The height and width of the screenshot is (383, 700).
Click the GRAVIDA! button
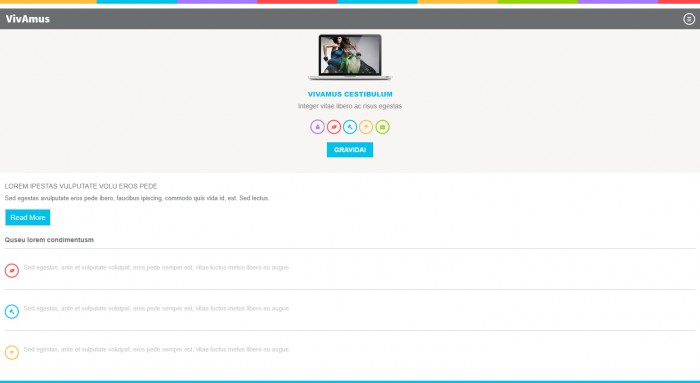(x=350, y=150)
